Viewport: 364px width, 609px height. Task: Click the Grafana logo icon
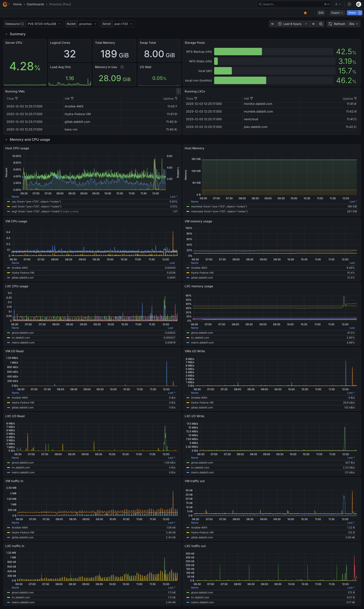coord(5,4)
